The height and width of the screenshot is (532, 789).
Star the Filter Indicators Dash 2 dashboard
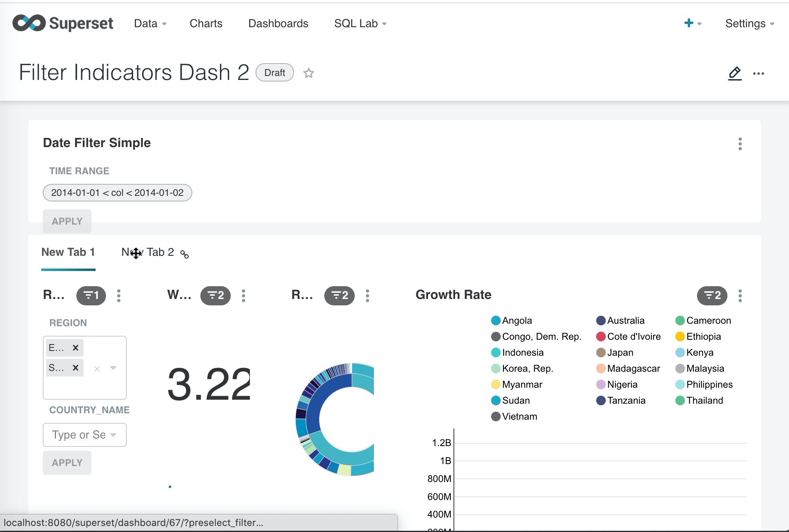(308, 73)
